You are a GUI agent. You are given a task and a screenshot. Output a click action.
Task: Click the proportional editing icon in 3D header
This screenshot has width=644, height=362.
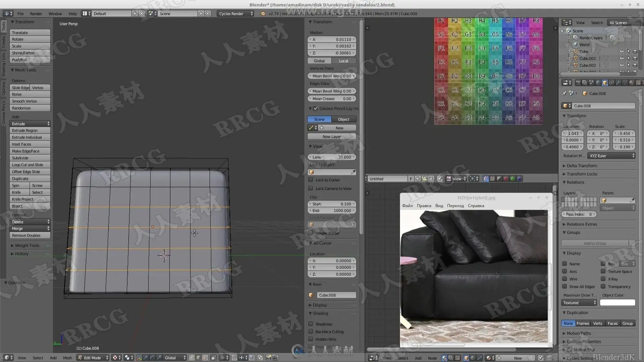(x=222, y=358)
